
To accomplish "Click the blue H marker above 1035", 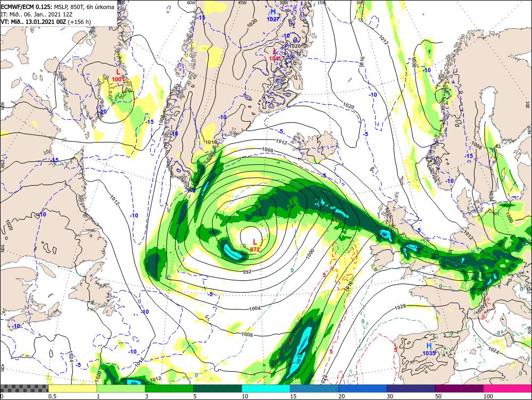I will pyautogui.click(x=429, y=345).
